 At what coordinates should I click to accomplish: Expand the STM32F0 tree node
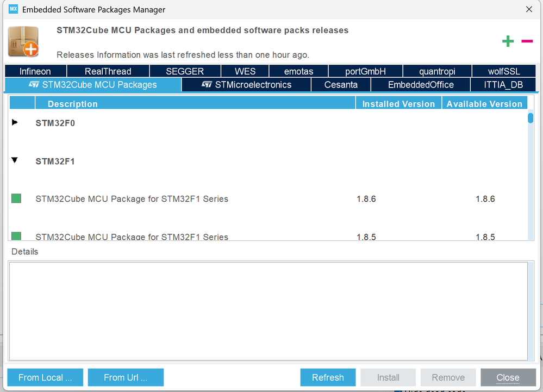pos(15,122)
